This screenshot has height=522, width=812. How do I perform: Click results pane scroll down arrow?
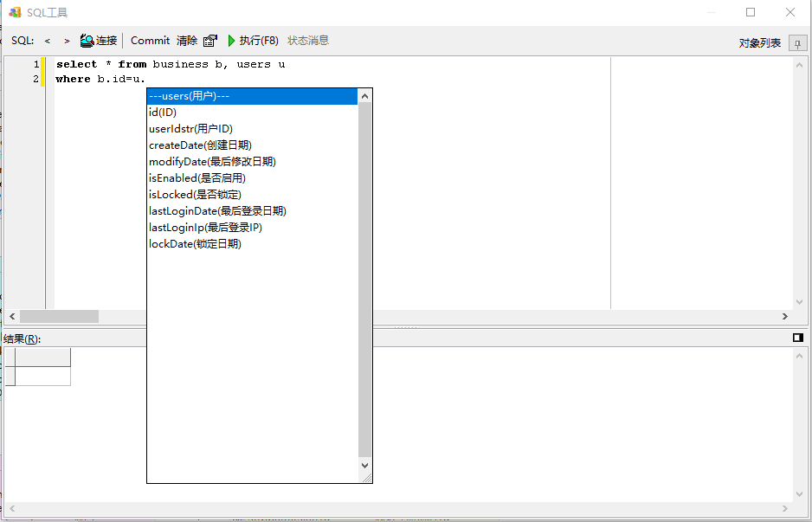[799, 494]
